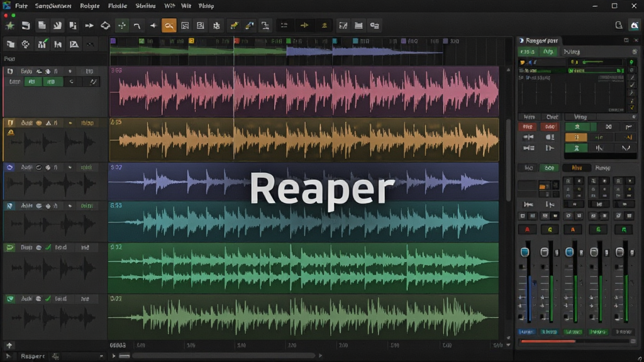Image resolution: width=644 pixels, height=362 pixels.
Task: Click the pink track's icon in track list
Action: (10, 72)
